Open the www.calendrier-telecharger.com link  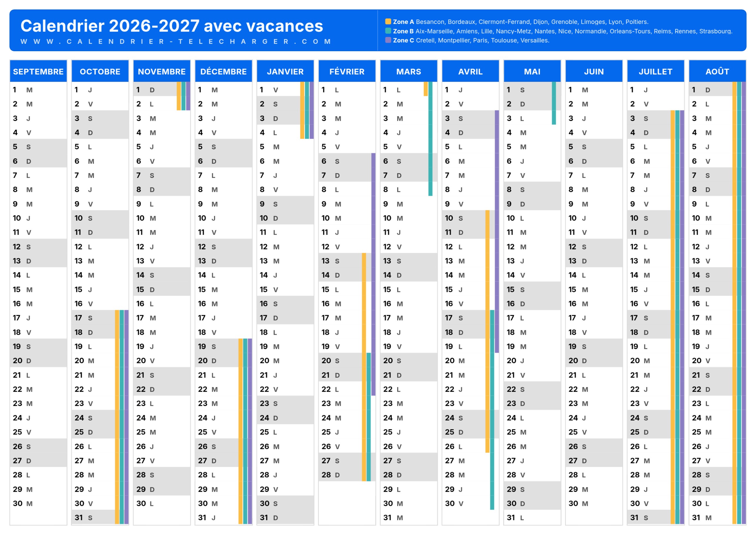(x=175, y=41)
